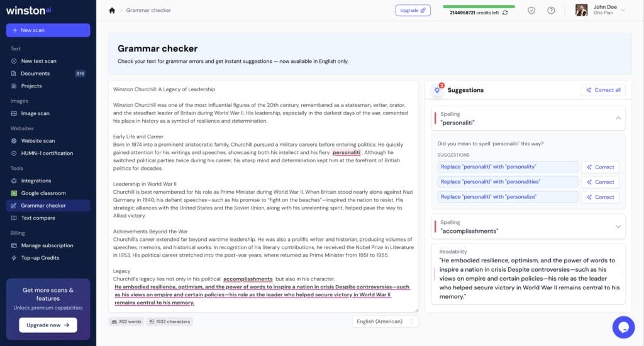Open the English (American) language dropdown
This screenshot has height=346, width=644.
(x=385, y=321)
